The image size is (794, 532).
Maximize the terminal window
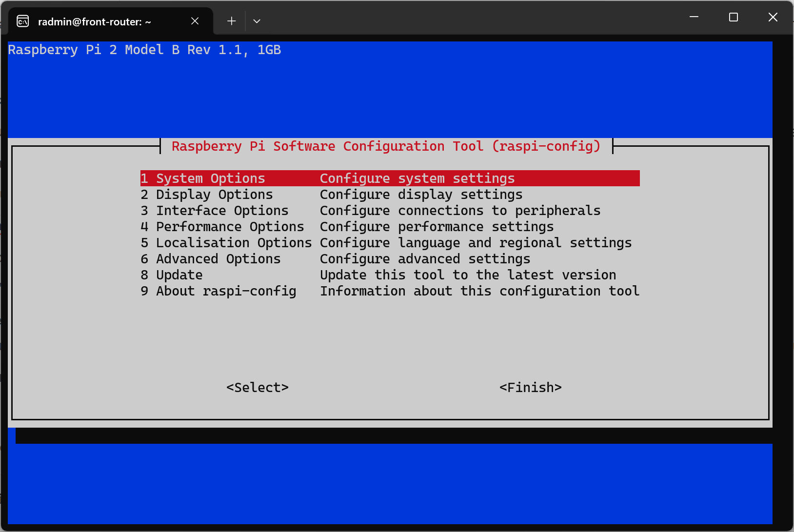pyautogui.click(x=733, y=17)
